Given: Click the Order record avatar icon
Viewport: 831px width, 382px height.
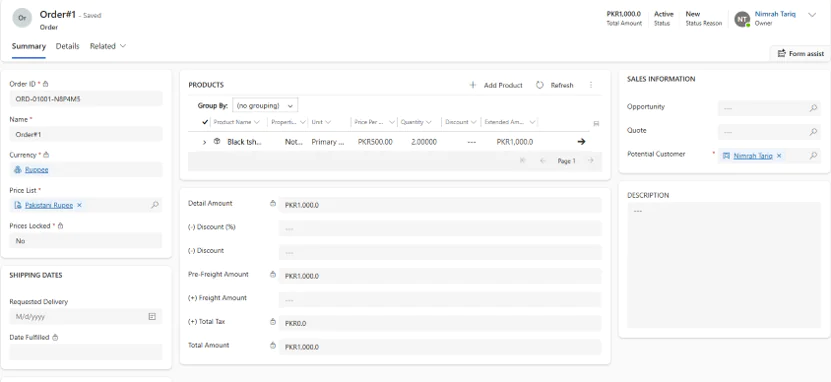Looking at the screenshot, I should click(22, 18).
